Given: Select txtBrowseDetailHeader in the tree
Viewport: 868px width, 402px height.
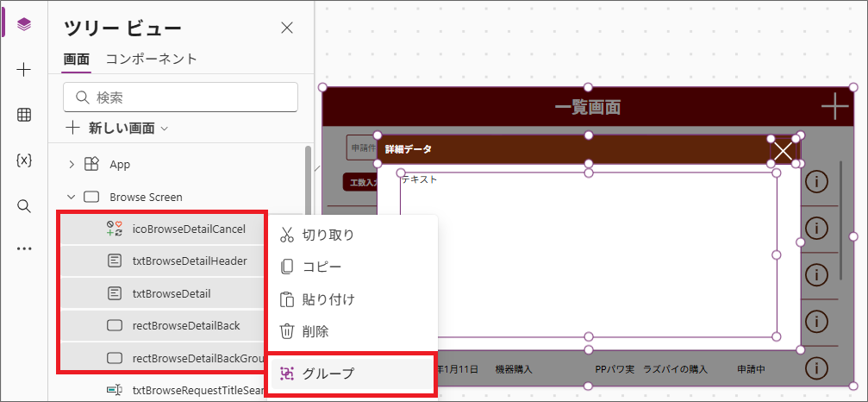Looking at the screenshot, I should click(x=190, y=261).
